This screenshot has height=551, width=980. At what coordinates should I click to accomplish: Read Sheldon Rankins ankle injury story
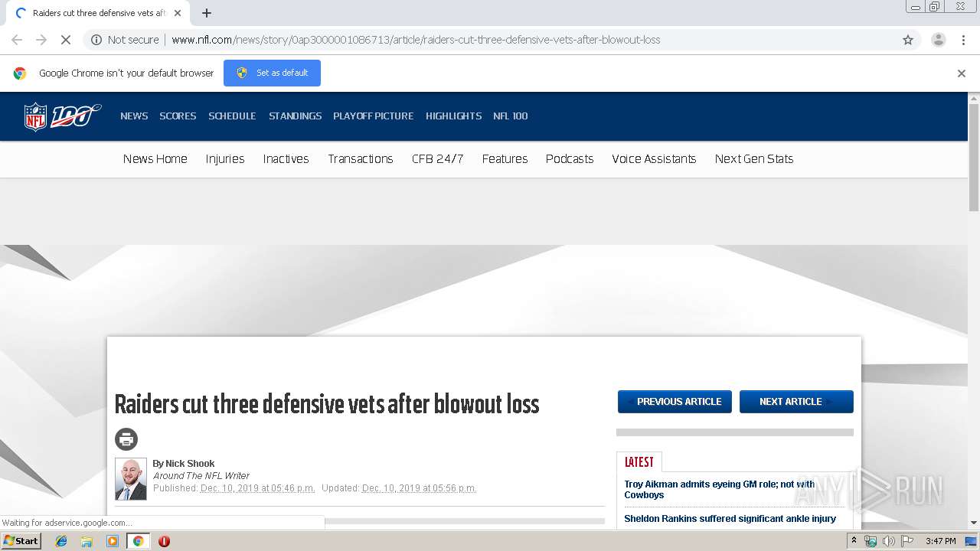click(730, 519)
